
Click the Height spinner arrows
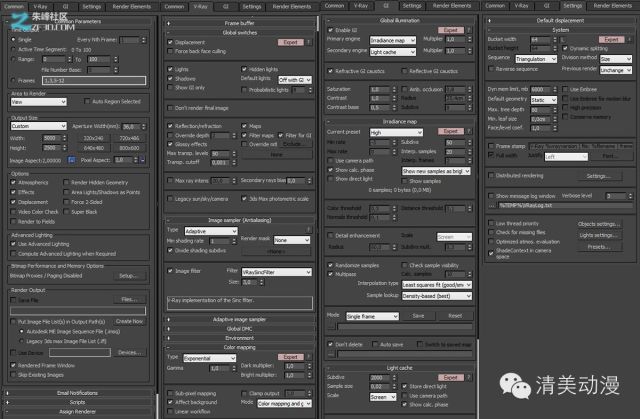(x=64, y=148)
